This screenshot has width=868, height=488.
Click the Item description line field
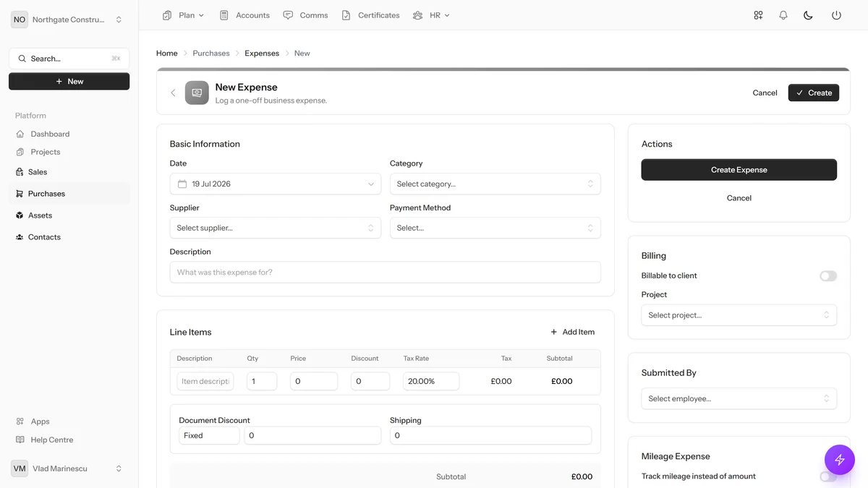[x=205, y=381]
